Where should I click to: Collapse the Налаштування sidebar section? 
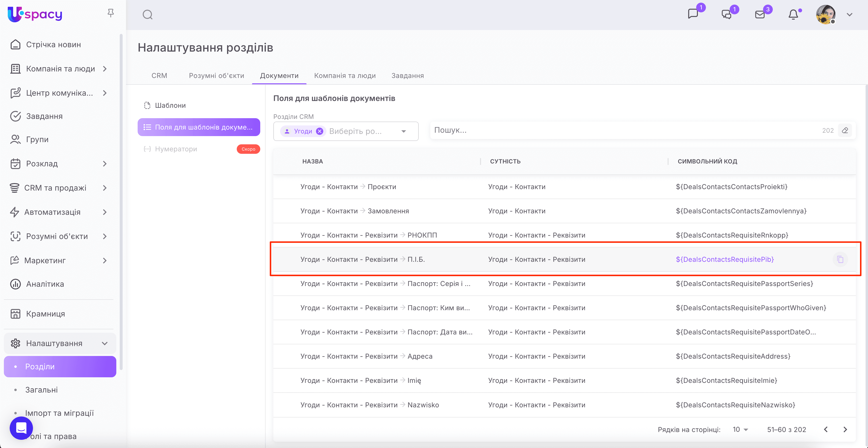coord(104,343)
